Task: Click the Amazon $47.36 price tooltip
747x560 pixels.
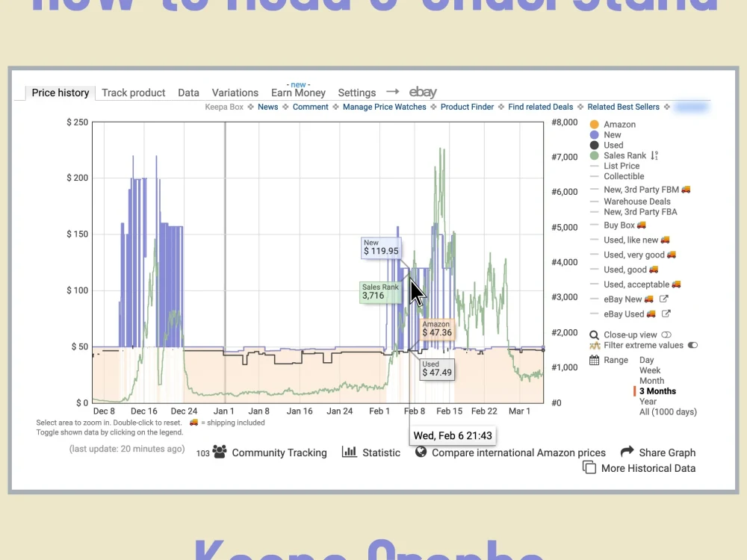Action: coord(437,329)
